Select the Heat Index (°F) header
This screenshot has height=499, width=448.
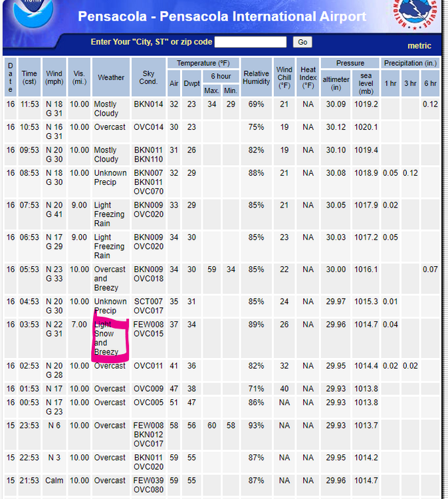tap(308, 77)
